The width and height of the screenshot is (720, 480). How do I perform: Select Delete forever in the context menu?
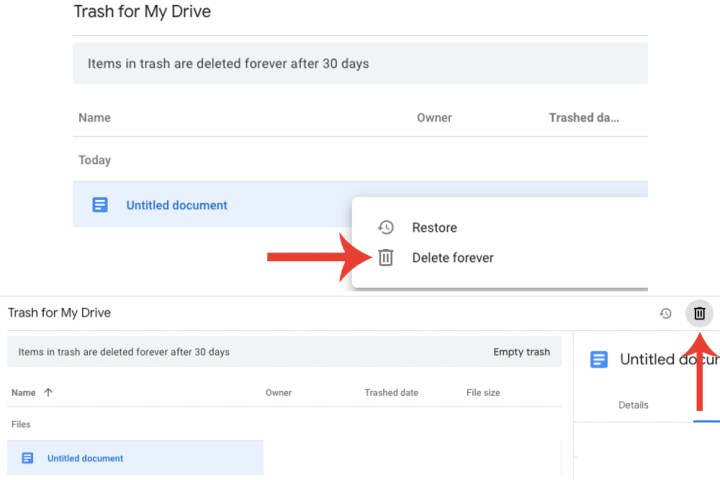(x=452, y=258)
